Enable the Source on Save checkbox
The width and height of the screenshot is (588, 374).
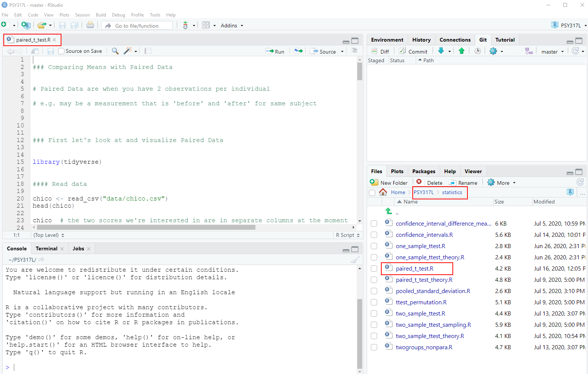(61, 51)
